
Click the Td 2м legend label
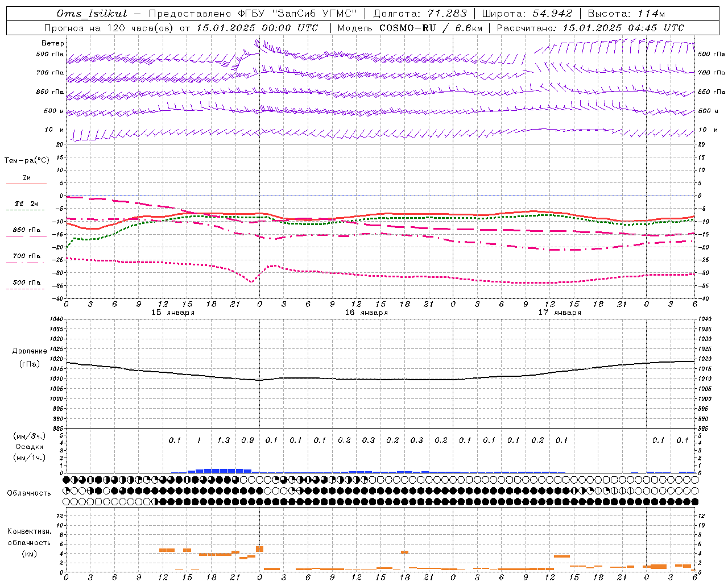click(26, 203)
